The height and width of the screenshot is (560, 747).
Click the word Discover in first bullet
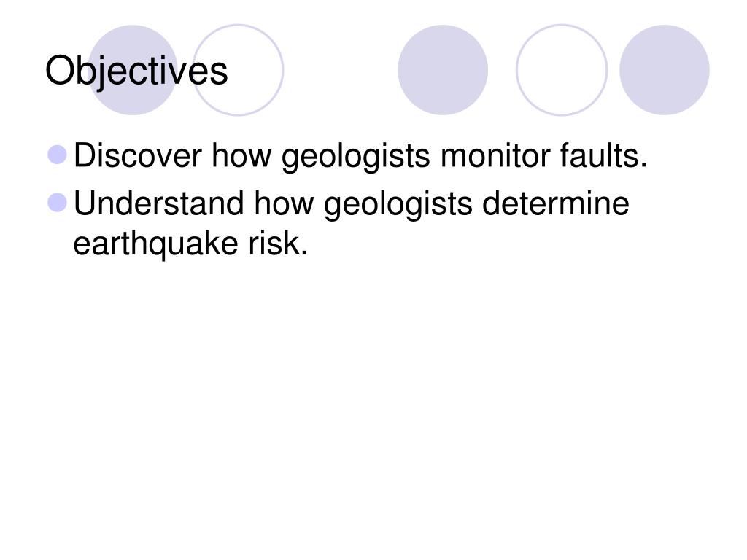point(138,156)
